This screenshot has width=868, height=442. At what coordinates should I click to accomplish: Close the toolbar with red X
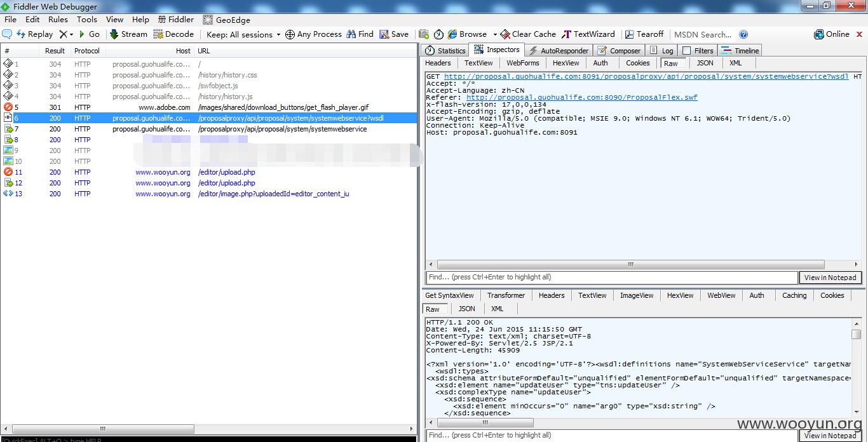coord(858,34)
